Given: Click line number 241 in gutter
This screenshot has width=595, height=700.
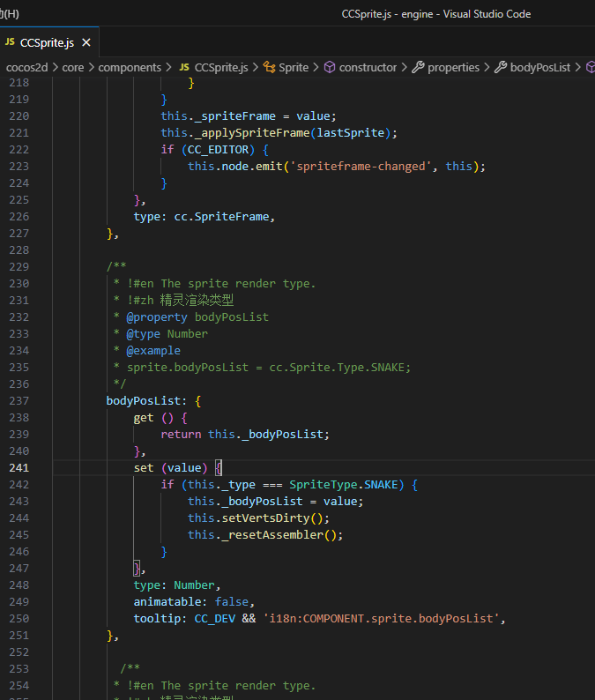Looking at the screenshot, I should tap(19, 468).
